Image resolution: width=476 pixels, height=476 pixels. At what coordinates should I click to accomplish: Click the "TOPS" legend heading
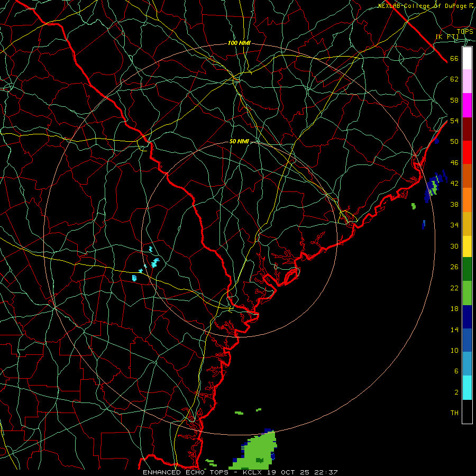click(x=465, y=32)
